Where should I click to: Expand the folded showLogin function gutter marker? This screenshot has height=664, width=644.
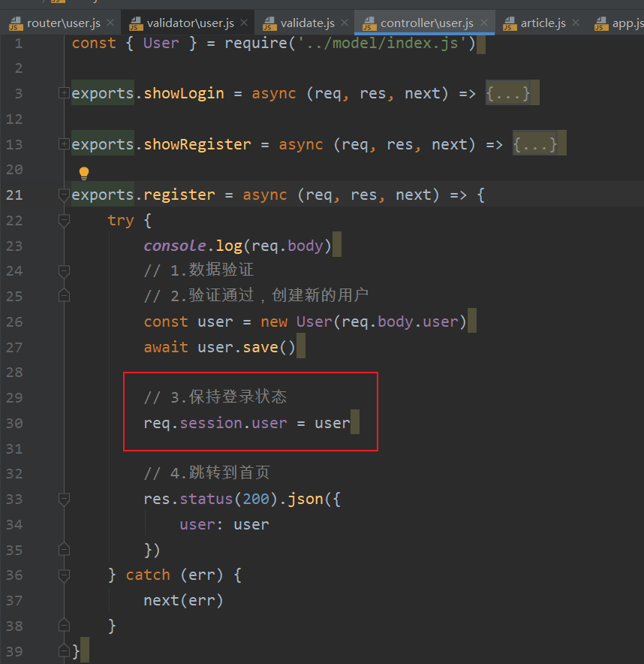[64, 92]
